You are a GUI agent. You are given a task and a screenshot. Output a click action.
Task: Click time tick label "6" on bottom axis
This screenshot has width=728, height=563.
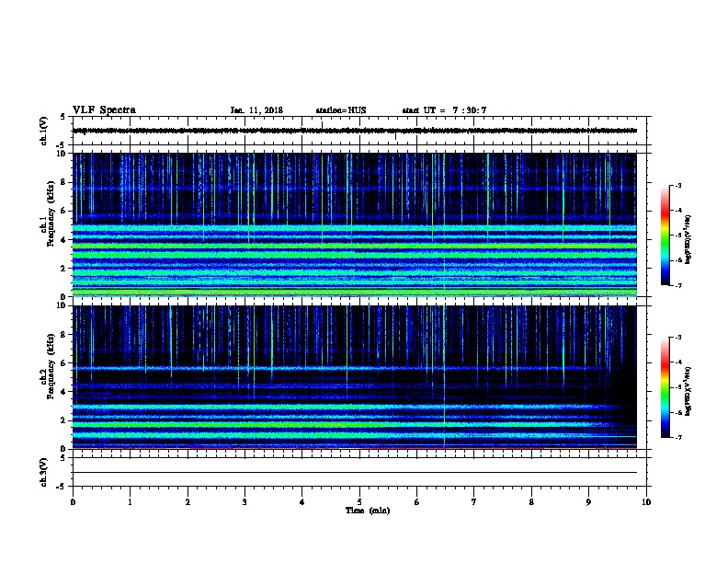(x=417, y=502)
